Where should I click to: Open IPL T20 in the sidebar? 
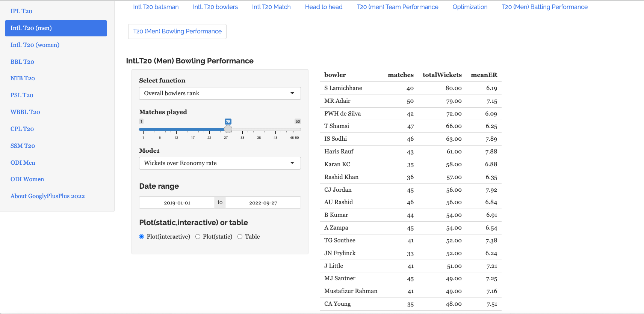21,11
